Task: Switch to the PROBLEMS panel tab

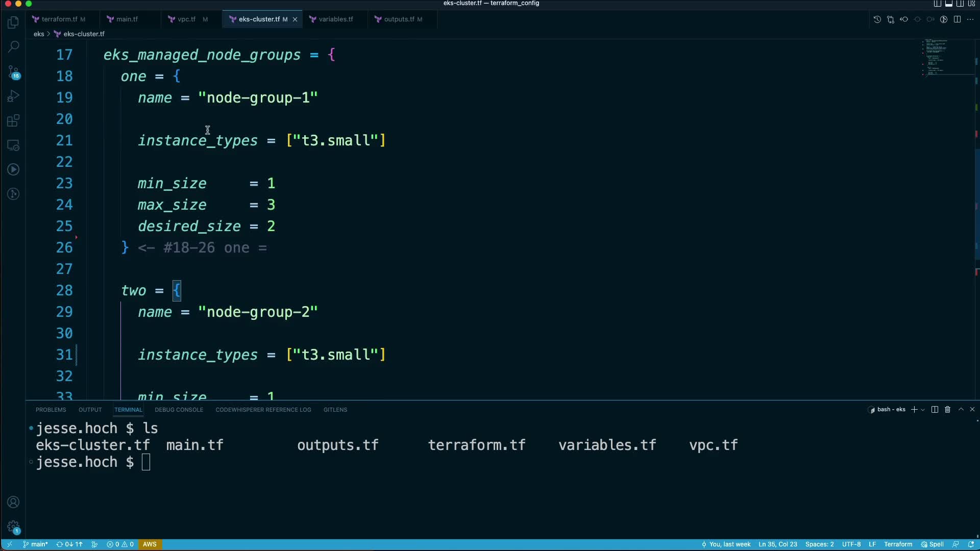Action: pos(51,410)
